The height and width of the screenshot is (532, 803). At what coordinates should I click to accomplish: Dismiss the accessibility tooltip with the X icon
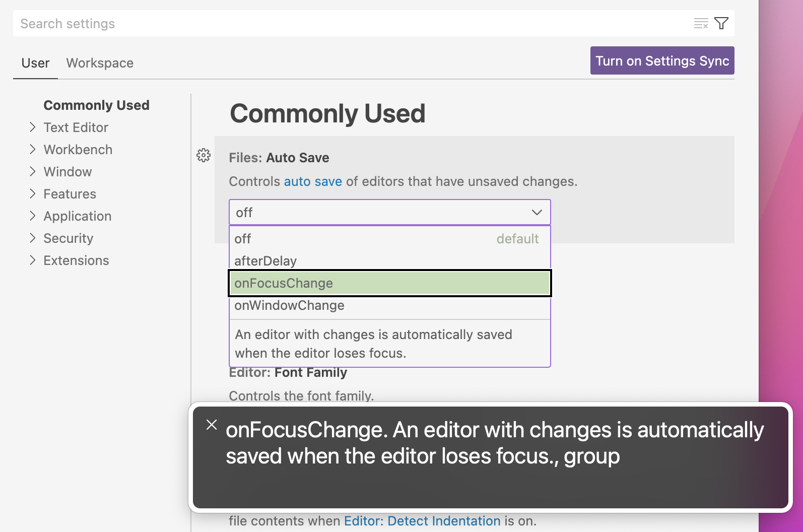click(212, 425)
